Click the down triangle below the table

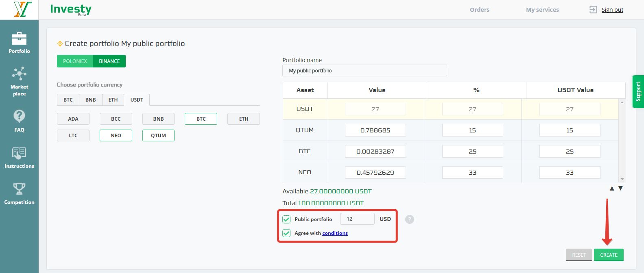pos(620,188)
